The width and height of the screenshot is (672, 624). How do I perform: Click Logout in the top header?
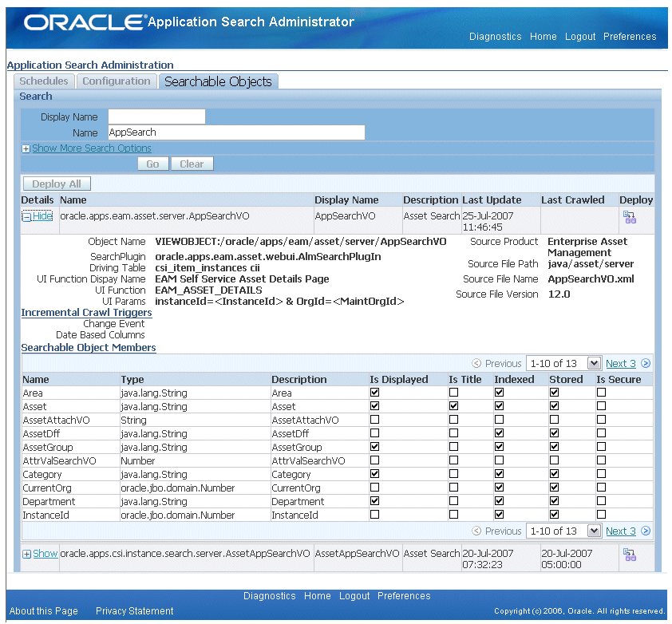[580, 37]
